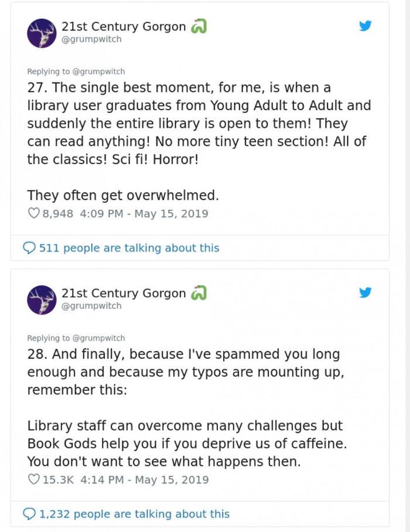Click the speech bubble icon beside 1,232 people
The height and width of the screenshot is (532, 410).
[x=29, y=514]
